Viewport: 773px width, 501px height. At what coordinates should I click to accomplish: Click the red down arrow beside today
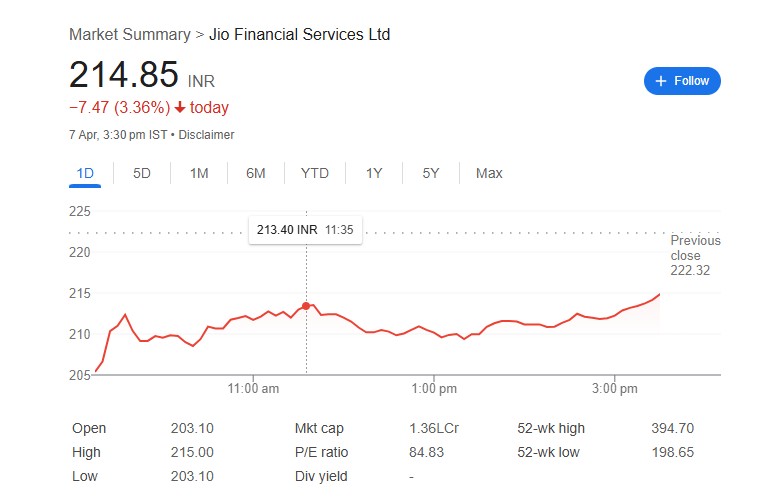180,108
